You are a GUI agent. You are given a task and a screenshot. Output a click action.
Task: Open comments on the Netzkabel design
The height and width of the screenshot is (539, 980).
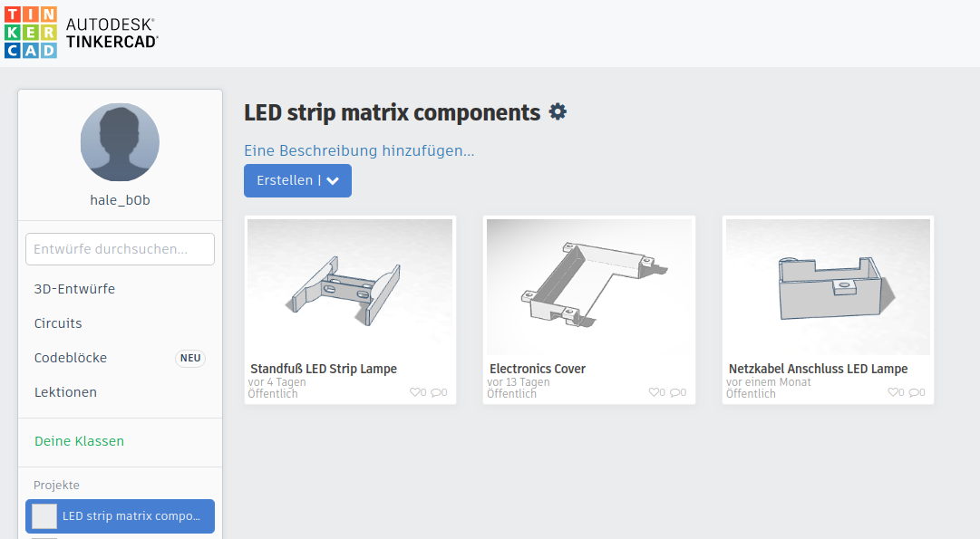913,392
